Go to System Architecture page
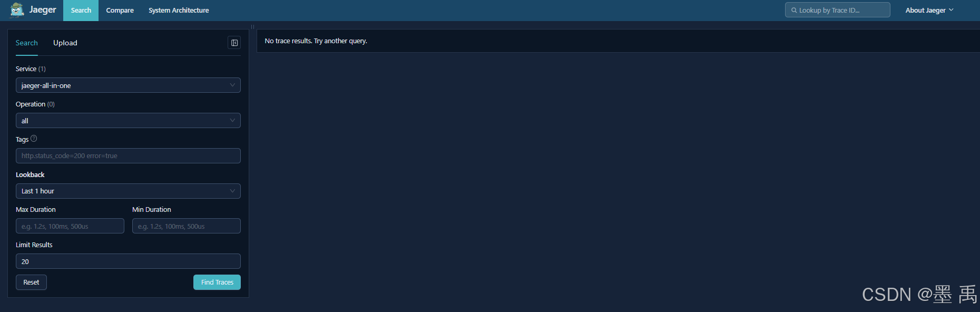Screen dimensions: 980x312 [179, 11]
